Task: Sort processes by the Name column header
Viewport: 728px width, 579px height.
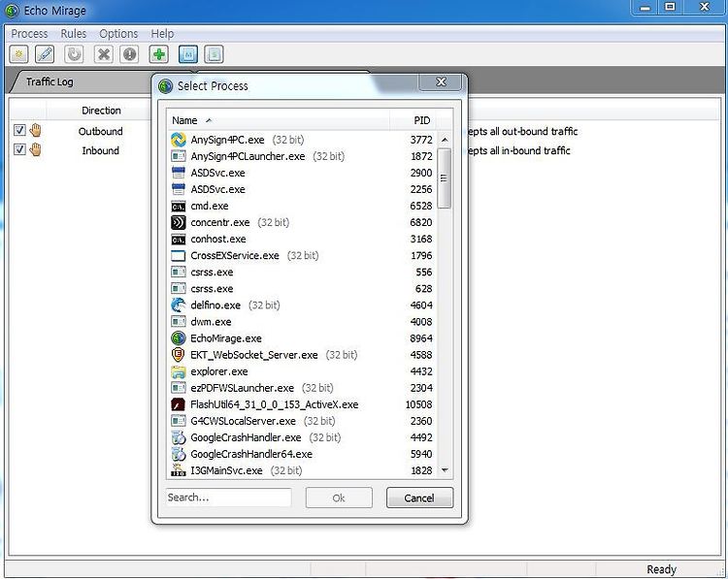Action: click(279, 120)
